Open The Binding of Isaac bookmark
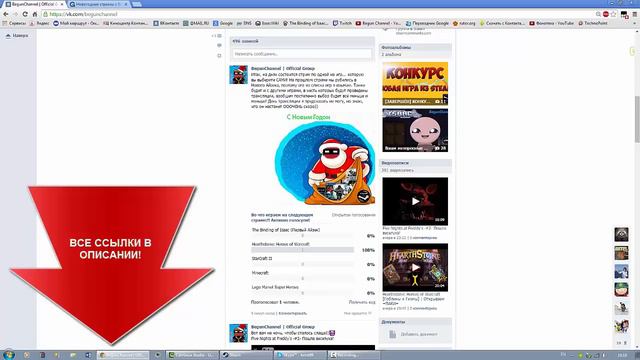Viewport: 640px width, 360px height. 306,23
